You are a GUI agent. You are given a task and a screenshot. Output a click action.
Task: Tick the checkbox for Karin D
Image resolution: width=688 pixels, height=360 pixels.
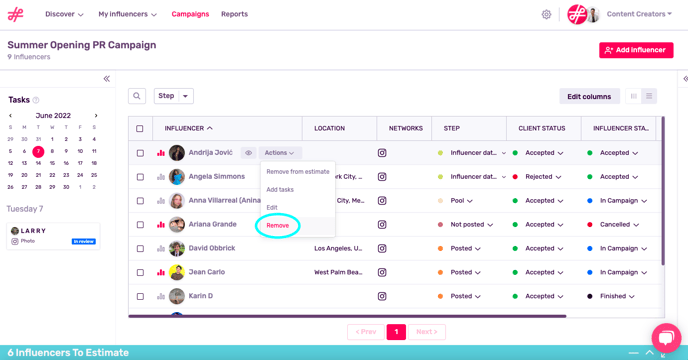click(x=140, y=296)
